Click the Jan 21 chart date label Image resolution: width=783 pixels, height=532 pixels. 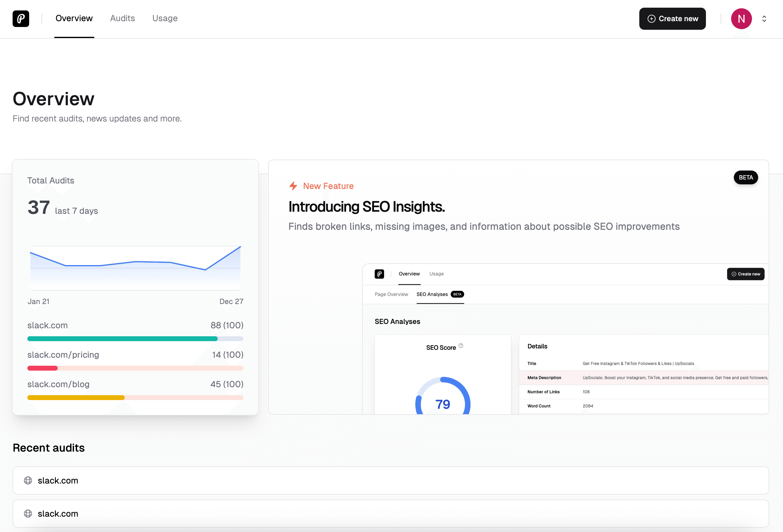pyautogui.click(x=38, y=301)
